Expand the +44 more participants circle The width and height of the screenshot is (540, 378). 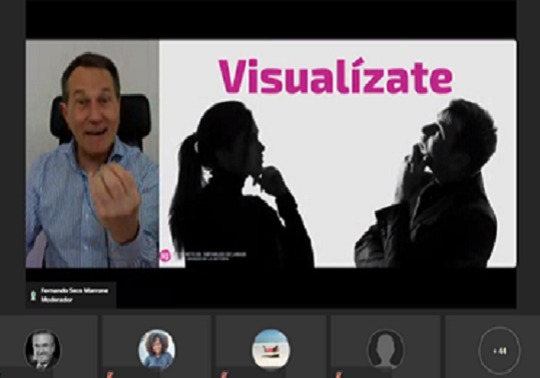(499, 350)
